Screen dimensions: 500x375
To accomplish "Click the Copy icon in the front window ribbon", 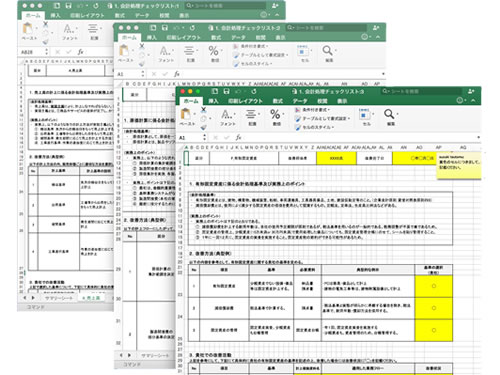I will [203, 118].
